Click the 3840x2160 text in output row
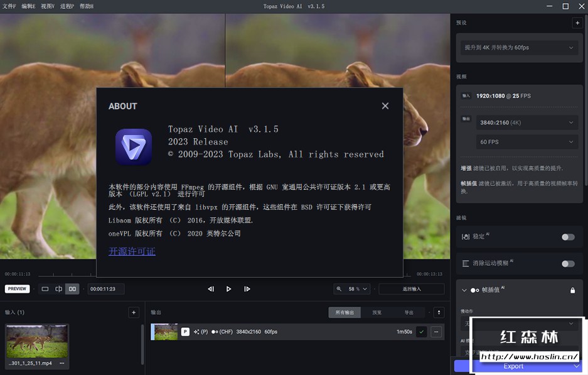This screenshot has height=375, width=588. tap(249, 332)
